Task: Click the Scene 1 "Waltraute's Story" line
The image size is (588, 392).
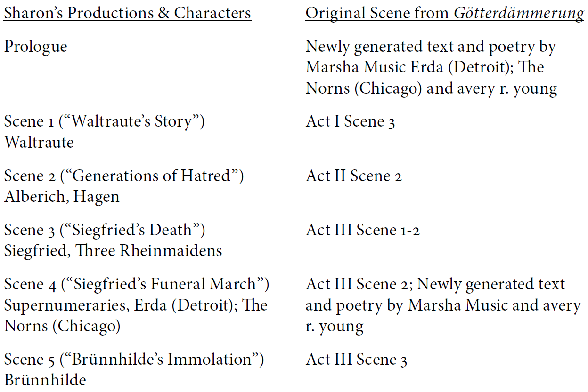Action: click(105, 121)
